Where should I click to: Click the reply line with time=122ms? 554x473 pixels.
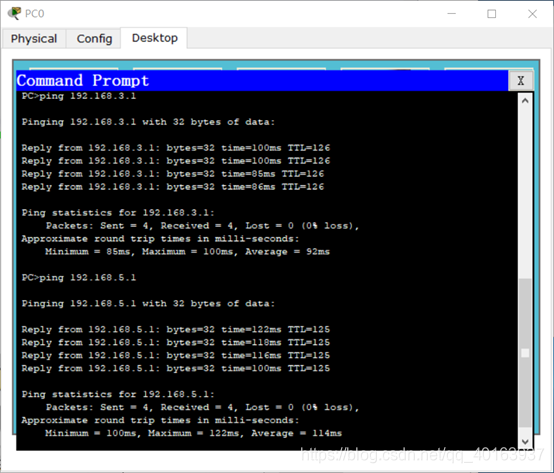[176, 330]
